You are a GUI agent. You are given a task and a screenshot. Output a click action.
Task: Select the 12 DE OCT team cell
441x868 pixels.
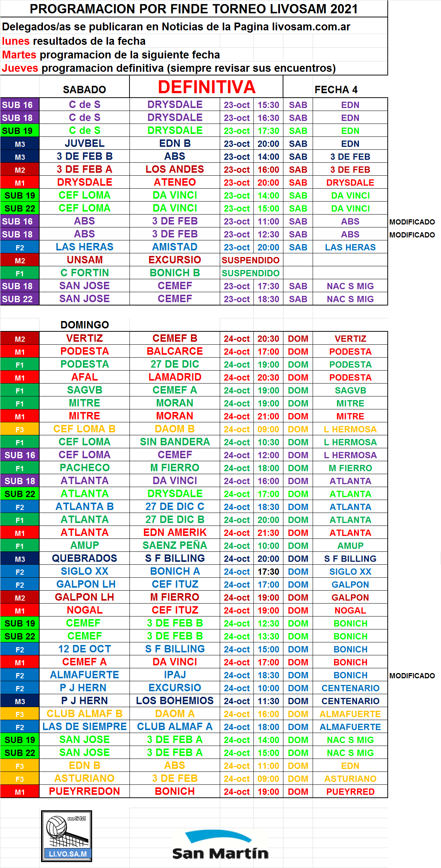pos(84,649)
